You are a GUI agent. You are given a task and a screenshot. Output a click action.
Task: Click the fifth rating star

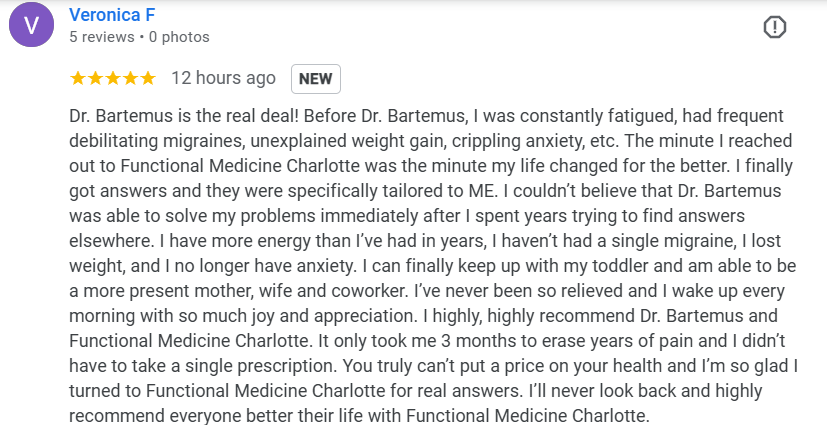coord(147,78)
